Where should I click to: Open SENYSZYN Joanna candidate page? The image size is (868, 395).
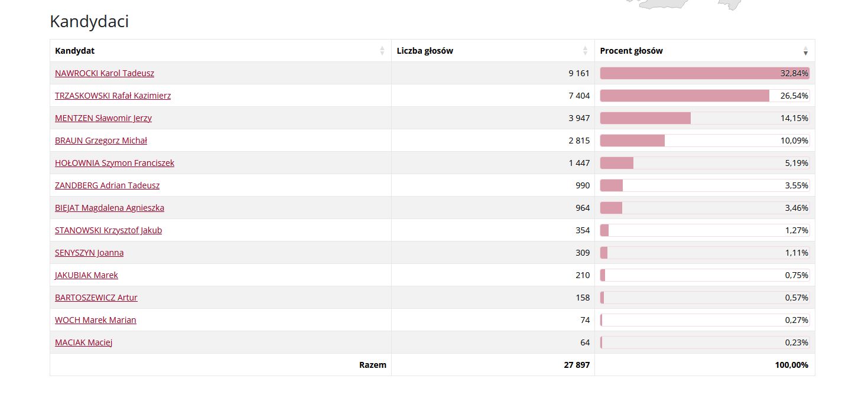pyautogui.click(x=89, y=253)
